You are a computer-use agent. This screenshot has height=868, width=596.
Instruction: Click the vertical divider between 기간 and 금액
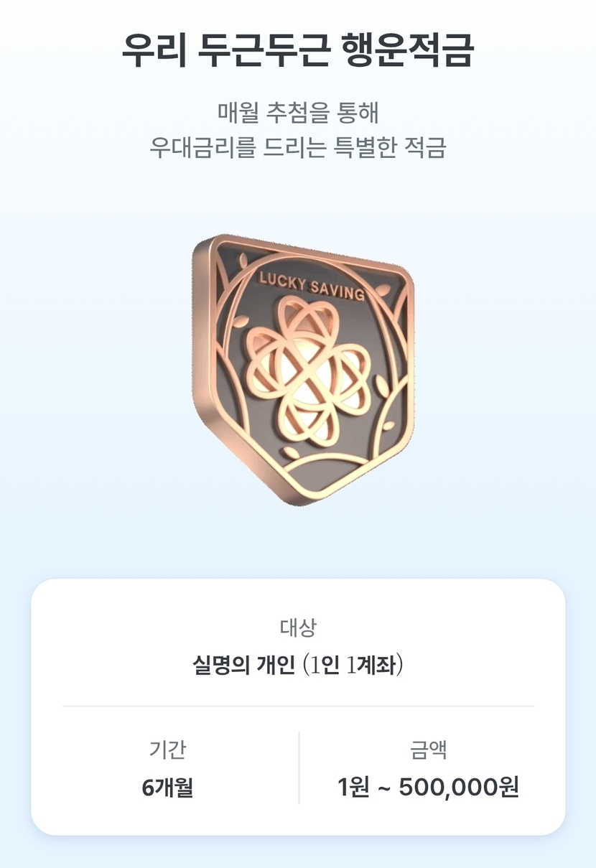pyautogui.click(x=299, y=767)
